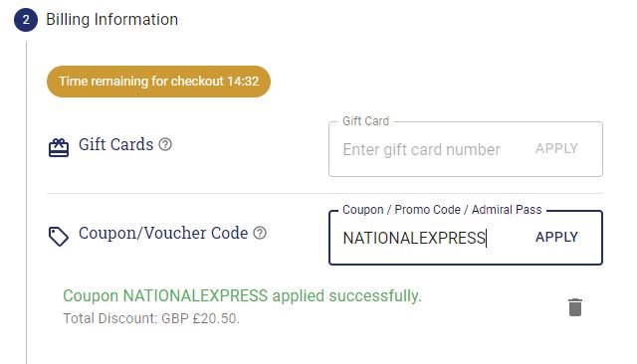
Task: Apply the NATIONALEXPRESS promo code
Action: point(556,237)
